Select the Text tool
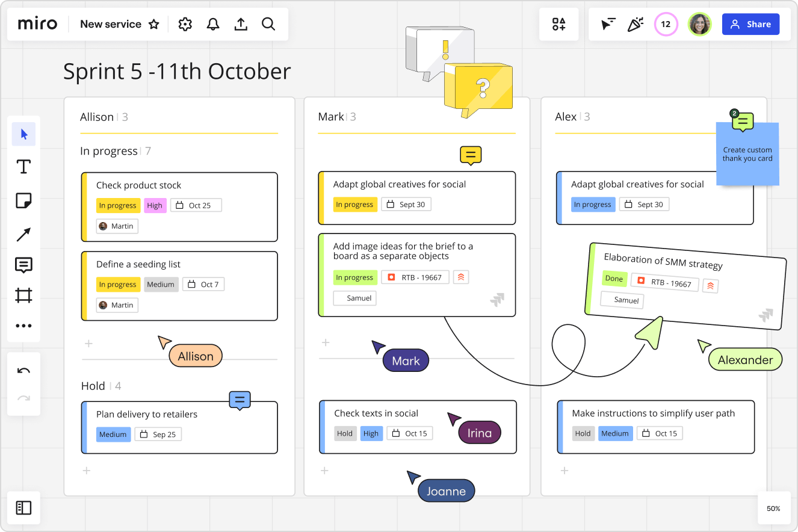Image resolution: width=798 pixels, height=532 pixels. [x=23, y=167]
